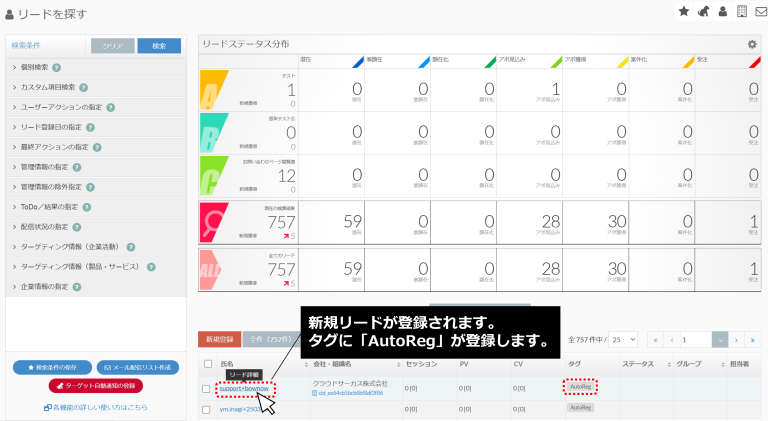The width and height of the screenshot is (768, 421).
Task: Click the AutoReg tag on ym.inagi row
Action: point(580,407)
